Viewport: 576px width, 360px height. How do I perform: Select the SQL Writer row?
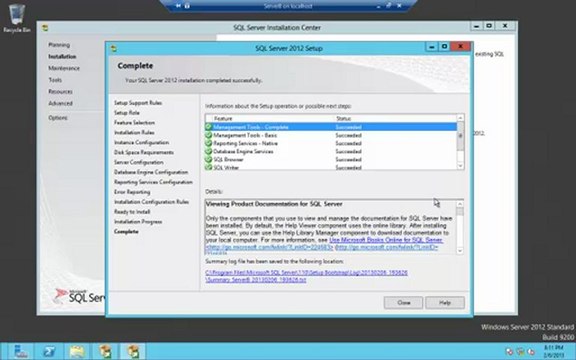[x=331, y=167]
